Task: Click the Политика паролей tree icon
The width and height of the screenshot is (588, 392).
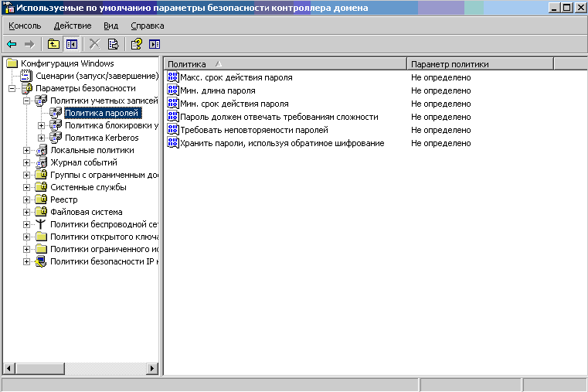Action: tap(56, 113)
